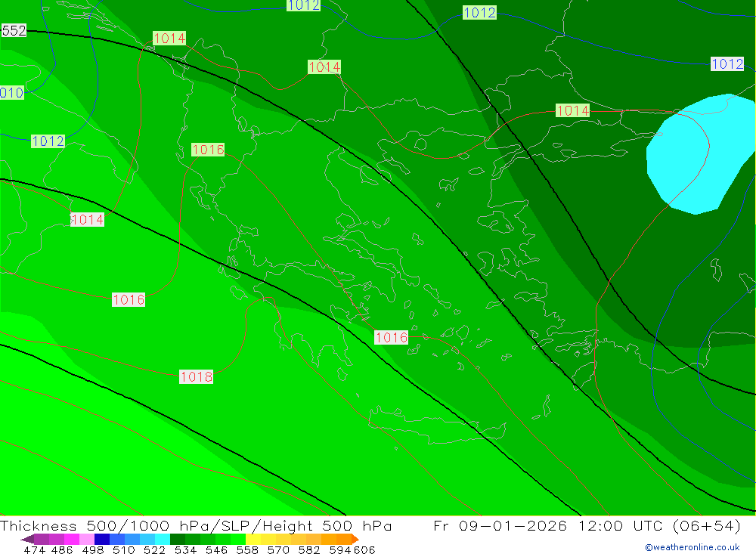Viewport: 756px width, 554px height.
Task: Pick the bright magenta legend swatch
Action: click(71, 539)
